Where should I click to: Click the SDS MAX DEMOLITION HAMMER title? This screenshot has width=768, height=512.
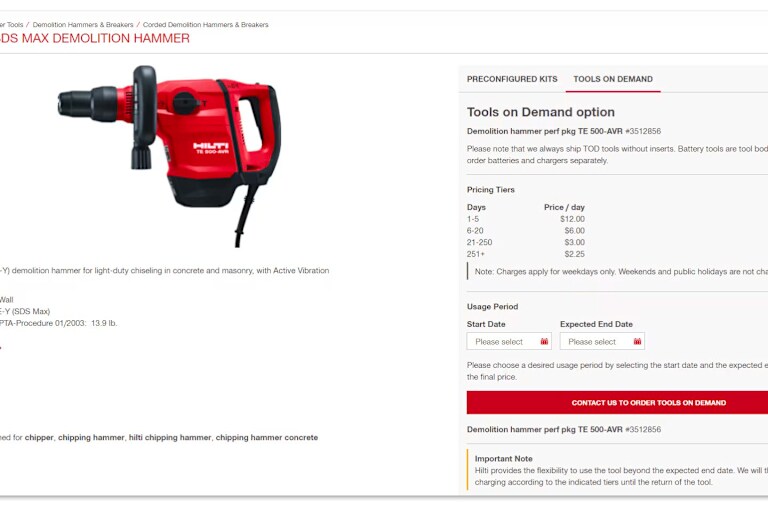tap(95, 38)
